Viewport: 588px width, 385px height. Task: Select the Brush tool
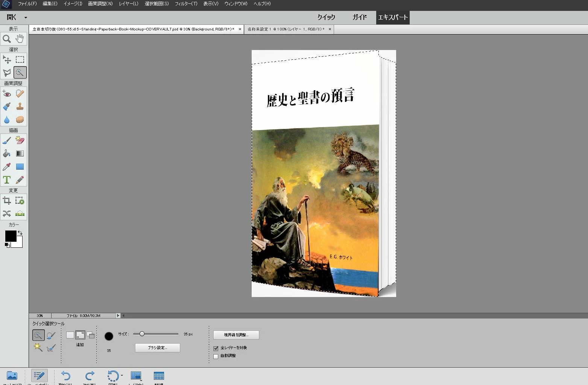point(7,141)
